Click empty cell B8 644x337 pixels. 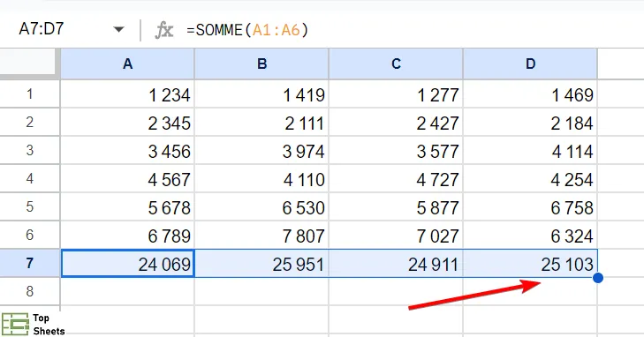[x=262, y=291]
